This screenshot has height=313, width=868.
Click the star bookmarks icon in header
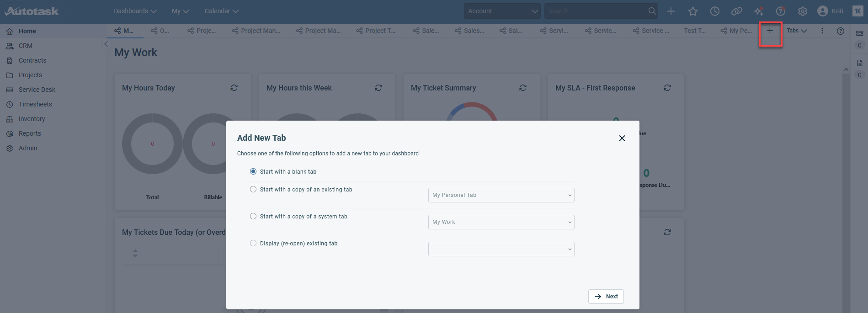693,11
